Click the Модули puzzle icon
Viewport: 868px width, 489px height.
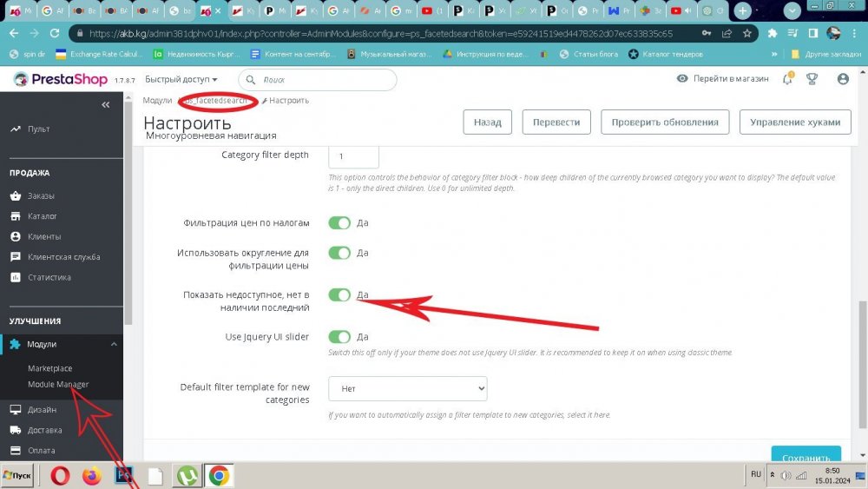click(x=15, y=344)
